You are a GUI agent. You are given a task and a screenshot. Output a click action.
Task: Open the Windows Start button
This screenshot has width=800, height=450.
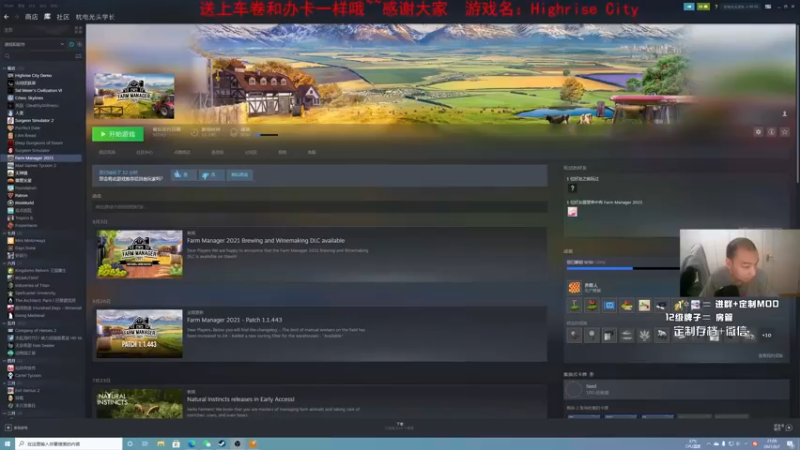pyautogui.click(x=7, y=444)
